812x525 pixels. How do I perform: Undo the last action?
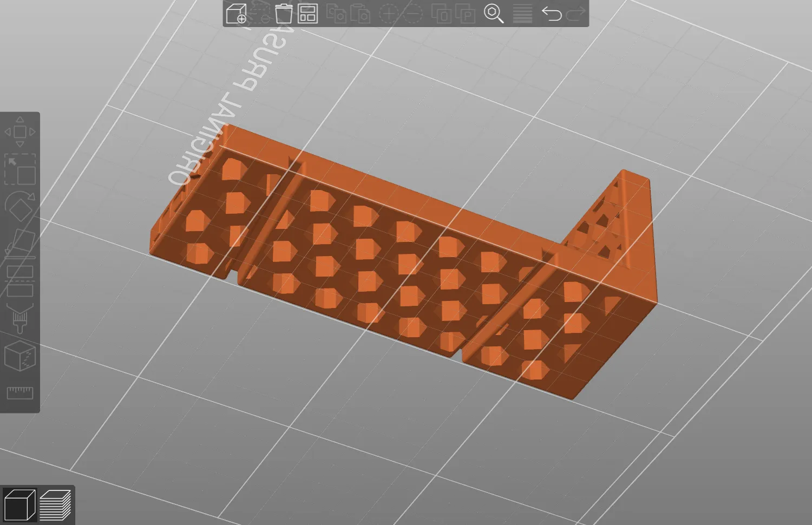(552, 13)
